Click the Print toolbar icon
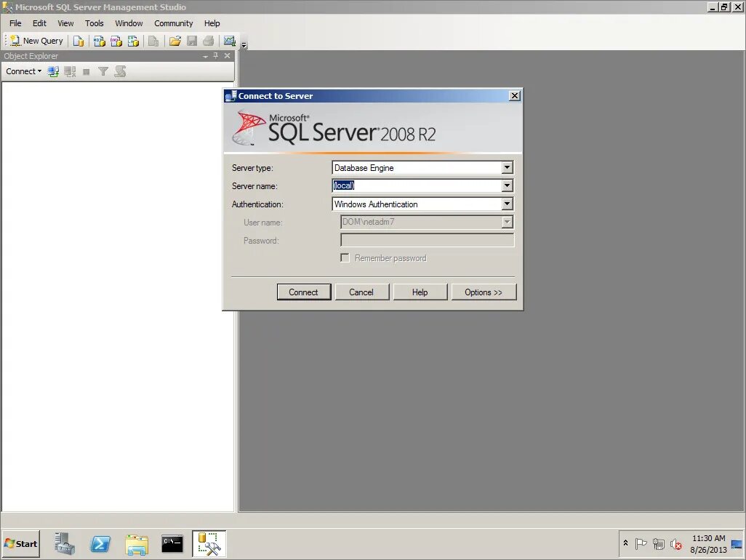 209,41
